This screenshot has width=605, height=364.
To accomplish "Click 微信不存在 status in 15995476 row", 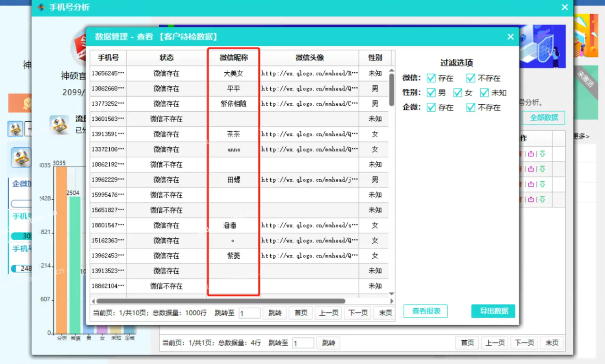I will click(x=166, y=195).
